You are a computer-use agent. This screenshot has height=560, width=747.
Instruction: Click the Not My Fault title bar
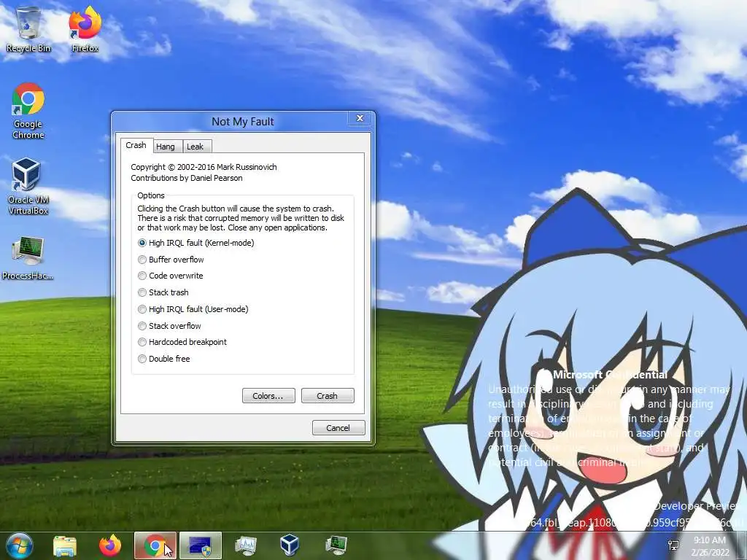242,122
